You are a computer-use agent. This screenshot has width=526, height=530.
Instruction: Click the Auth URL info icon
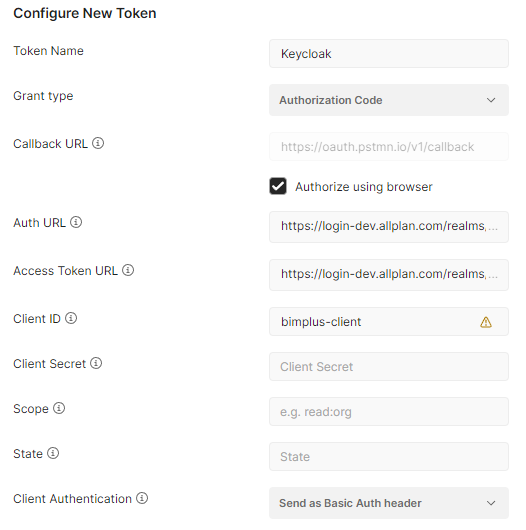[76, 222]
